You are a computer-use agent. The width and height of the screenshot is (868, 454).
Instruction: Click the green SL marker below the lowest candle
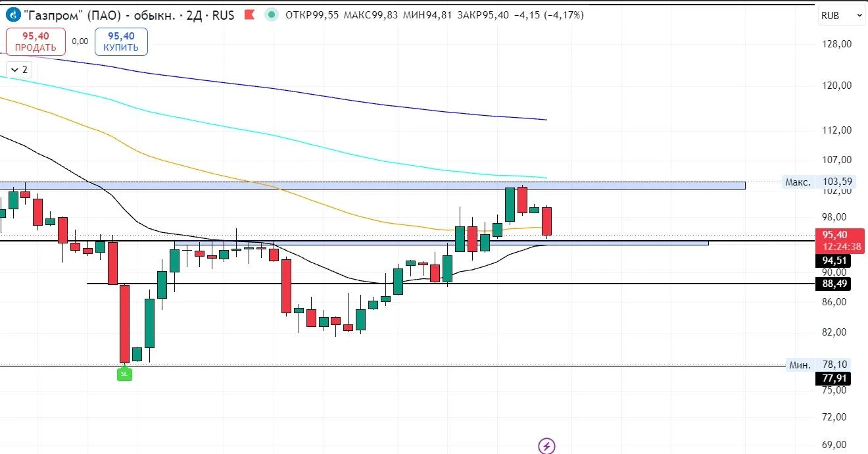(x=124, y=374)
